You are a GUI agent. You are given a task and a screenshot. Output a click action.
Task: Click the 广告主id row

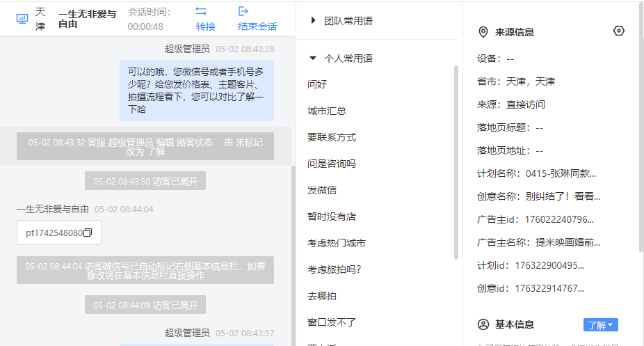[x=536, y=219]
